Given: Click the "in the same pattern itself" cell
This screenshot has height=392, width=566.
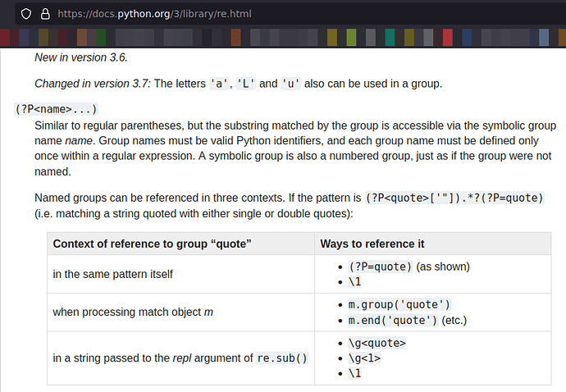Looking at the screenshot, I should pos(112,274).
